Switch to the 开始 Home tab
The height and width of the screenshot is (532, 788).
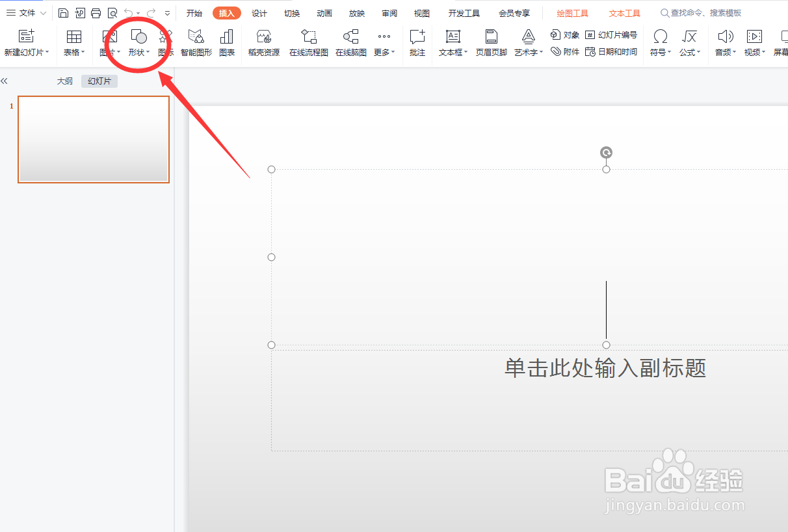(x=194, y=13)
